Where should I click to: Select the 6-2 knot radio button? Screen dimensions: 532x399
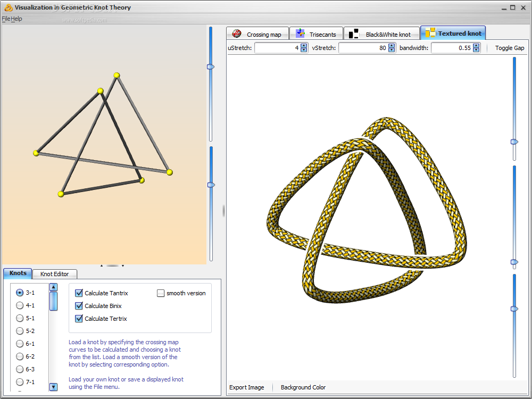tap(20, 356)
